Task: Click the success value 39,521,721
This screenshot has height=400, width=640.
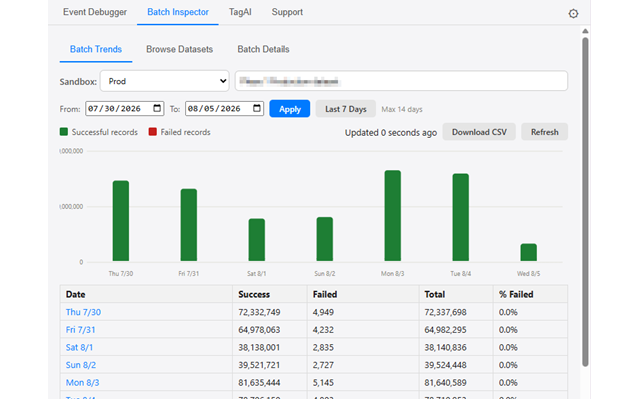Action: 259,365
